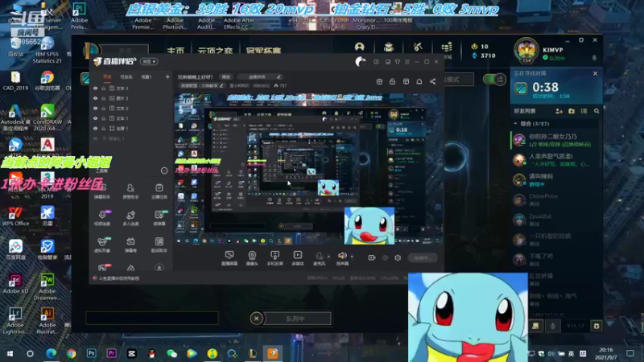644x362 pixels.
Task: Open WeChat from the taskbar
Action: [x=171, y=353]
